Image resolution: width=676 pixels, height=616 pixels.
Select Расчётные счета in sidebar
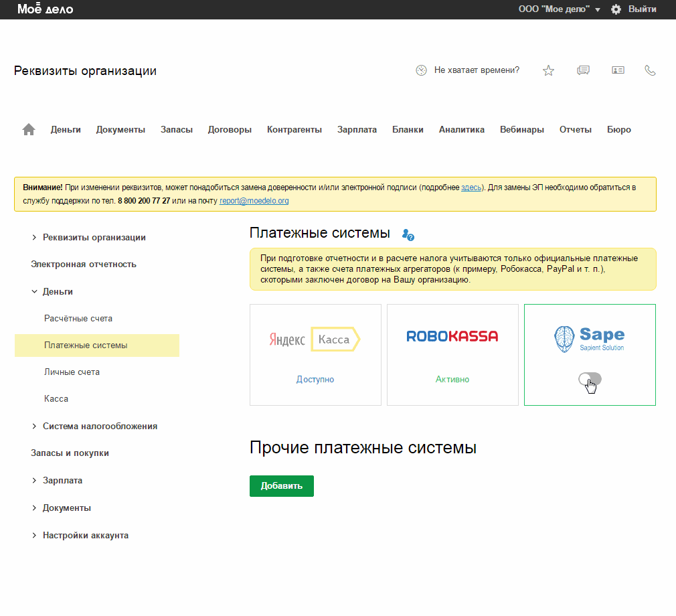point(78,319)
